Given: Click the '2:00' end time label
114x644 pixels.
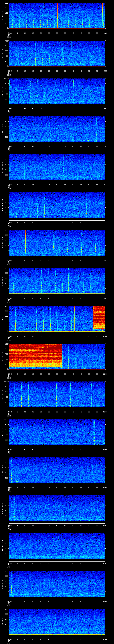Looking at the screenshot, I should [x=105, y=33].
